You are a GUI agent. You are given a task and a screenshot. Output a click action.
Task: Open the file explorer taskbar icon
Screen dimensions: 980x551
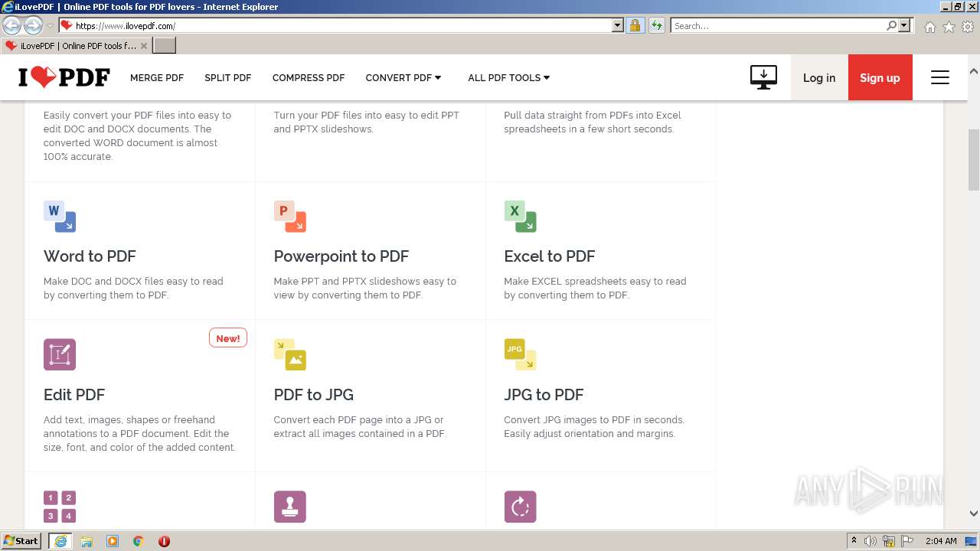tap(87, 541)
